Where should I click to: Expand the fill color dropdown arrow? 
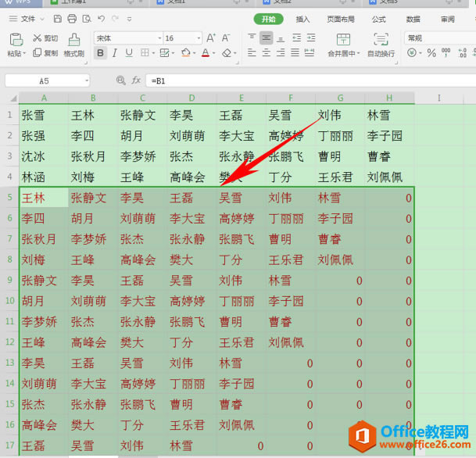[195, 53]
